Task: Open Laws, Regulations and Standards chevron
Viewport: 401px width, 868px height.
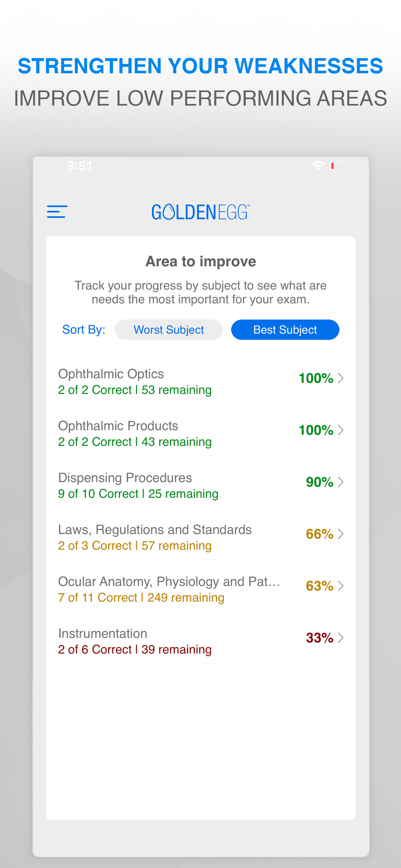Action: pos(341,534)
